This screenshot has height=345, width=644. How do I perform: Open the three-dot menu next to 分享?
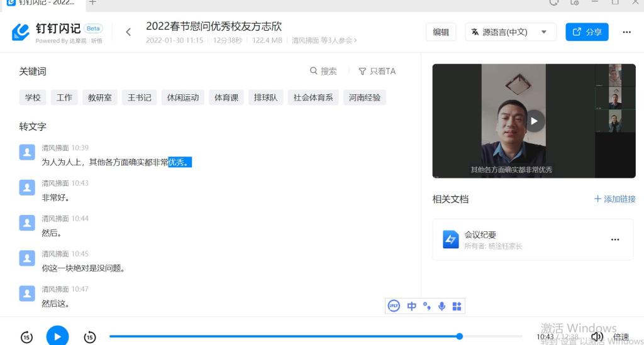626,32
